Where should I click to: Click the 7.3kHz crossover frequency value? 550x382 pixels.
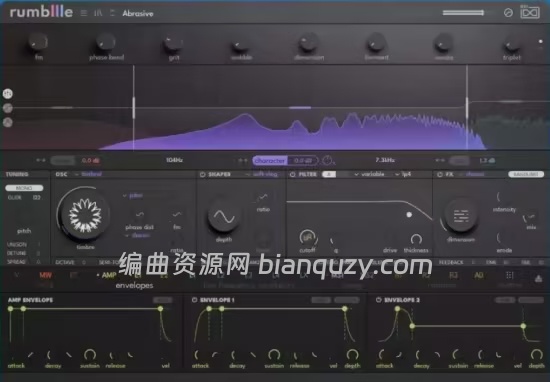click(385, 160)
